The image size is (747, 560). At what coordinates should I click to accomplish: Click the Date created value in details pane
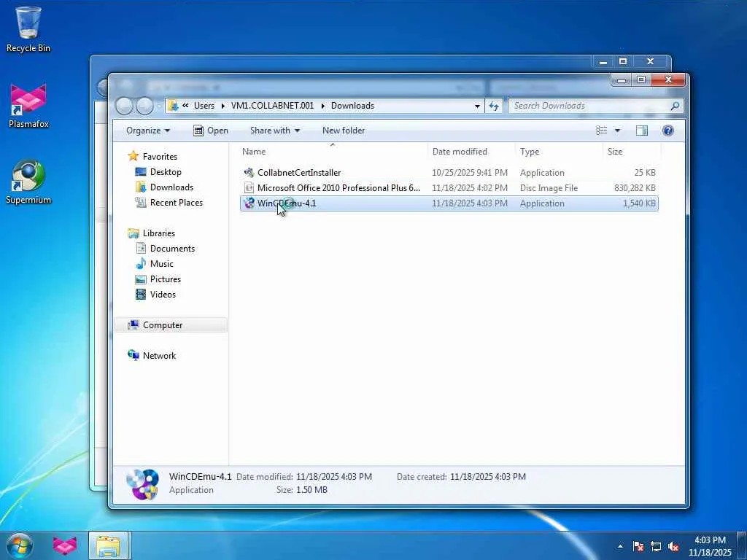point(488,477)
